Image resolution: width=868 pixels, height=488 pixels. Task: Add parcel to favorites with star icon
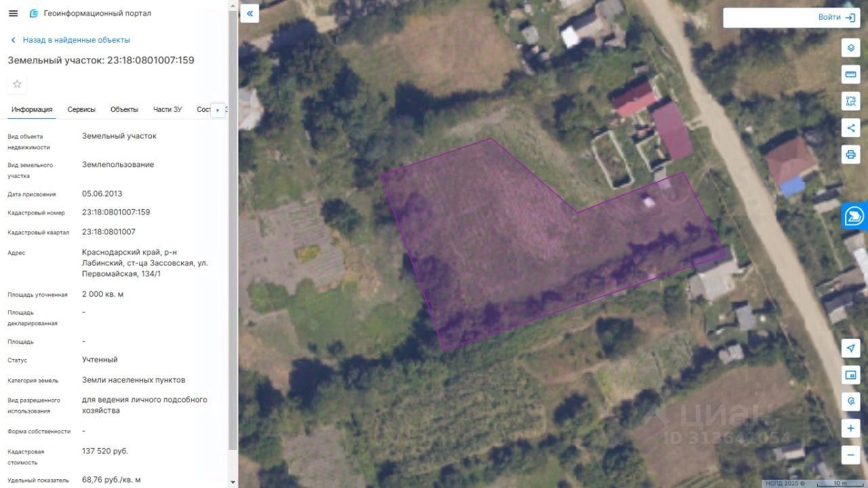click(x=17, y=84)
